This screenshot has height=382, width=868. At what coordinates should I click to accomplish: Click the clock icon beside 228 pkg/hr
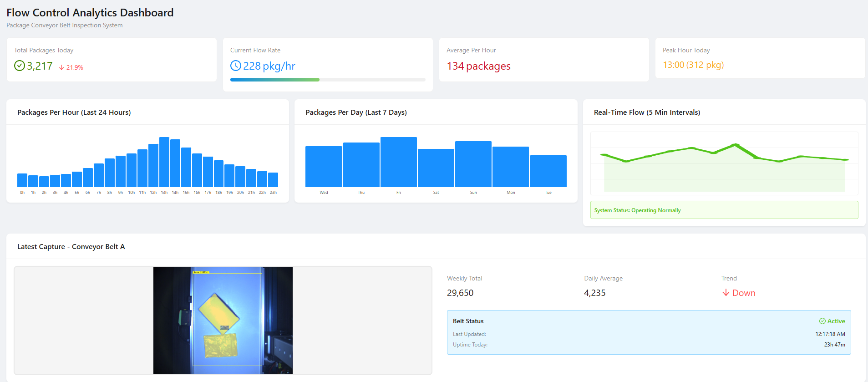tap(236, 66)
